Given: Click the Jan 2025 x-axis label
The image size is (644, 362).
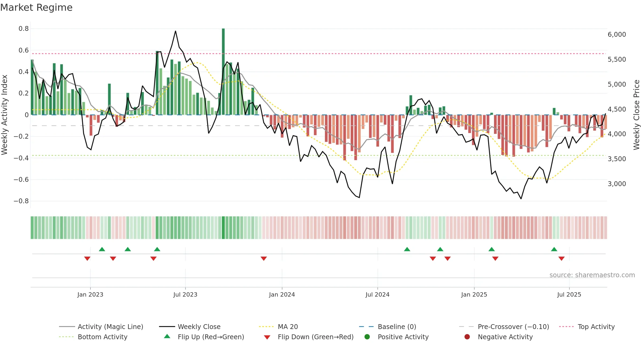Looking at the screenshot, I should point(474,294).
